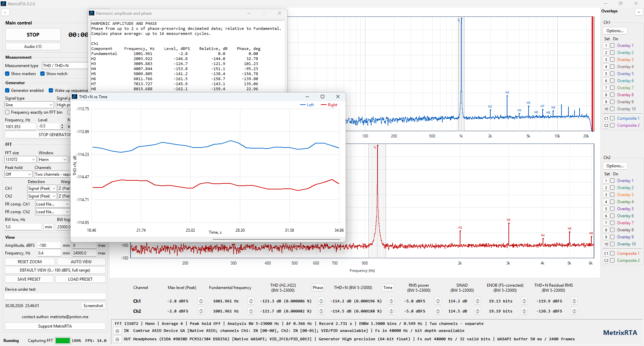This screenshot has width=644, height=346.
Task: Open info icon for Ch2 THD value
Action: coord(321,311)
